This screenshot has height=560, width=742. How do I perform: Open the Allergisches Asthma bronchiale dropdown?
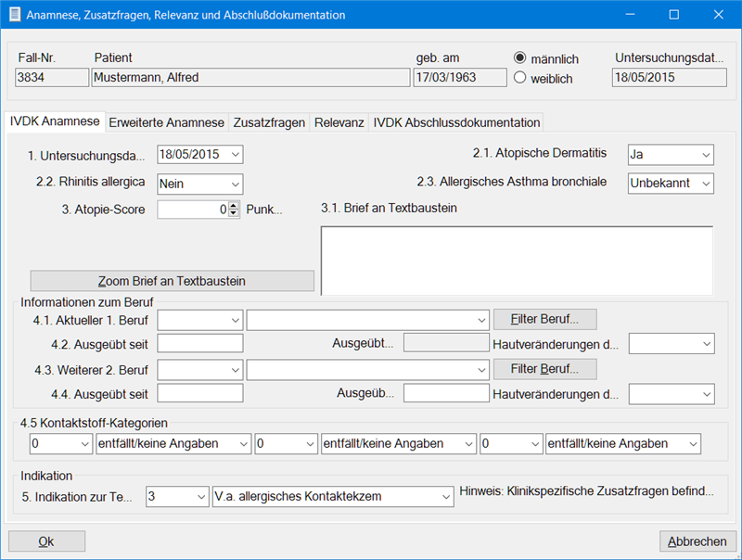(x=705, y=184)
